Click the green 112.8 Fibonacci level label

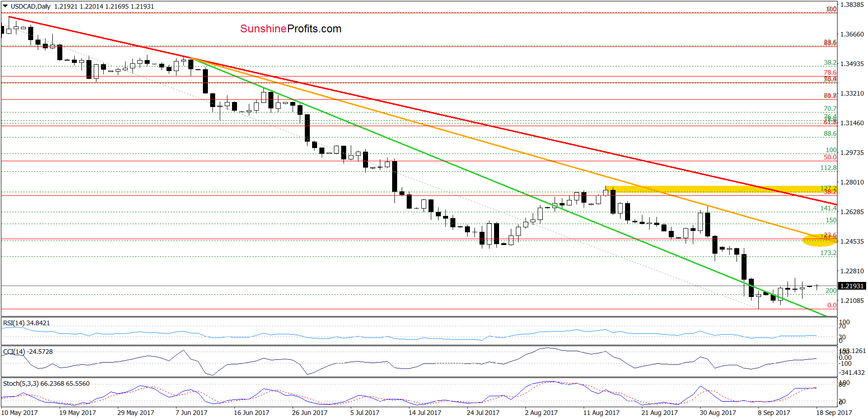[828, 168]
